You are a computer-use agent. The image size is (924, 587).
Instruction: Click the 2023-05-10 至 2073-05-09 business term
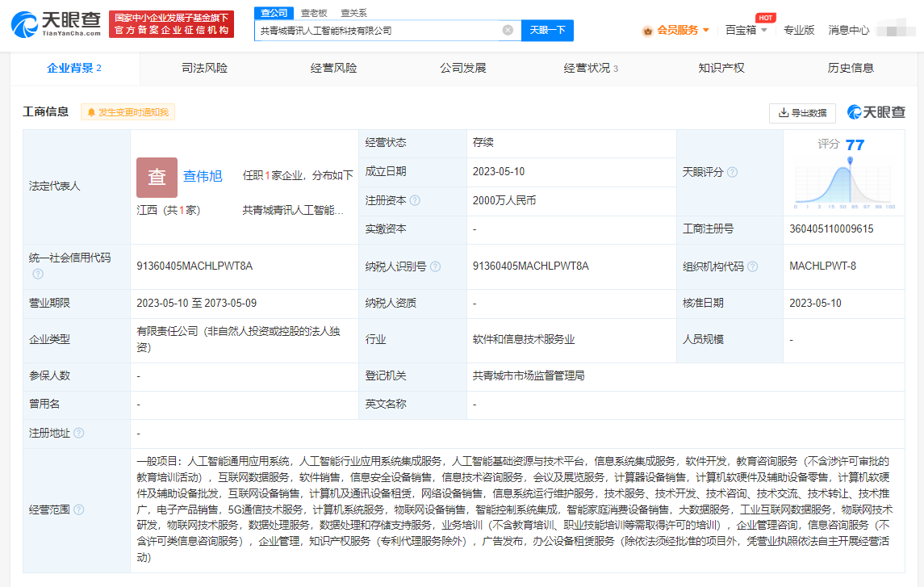196,303
